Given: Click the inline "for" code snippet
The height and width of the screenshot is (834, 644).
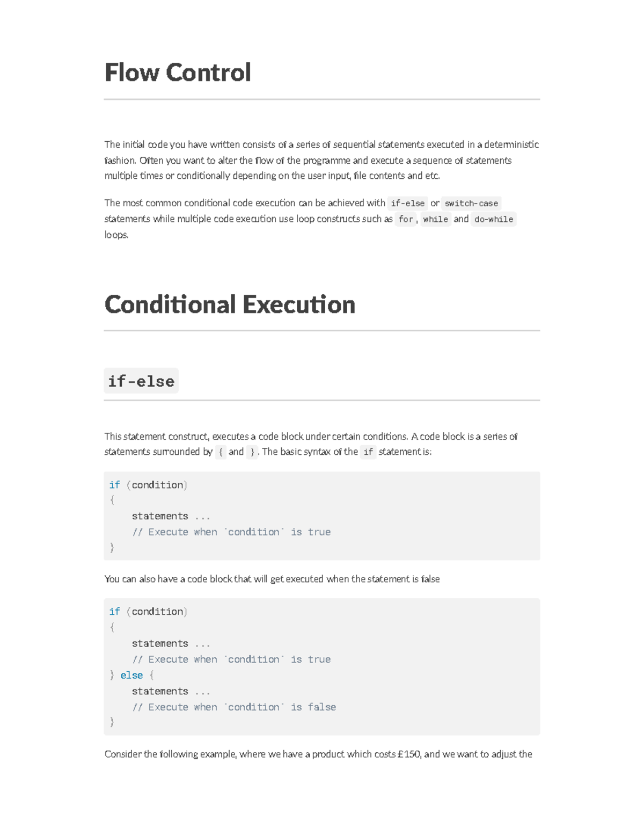Looking at the screenshot, I should (406, 219).
